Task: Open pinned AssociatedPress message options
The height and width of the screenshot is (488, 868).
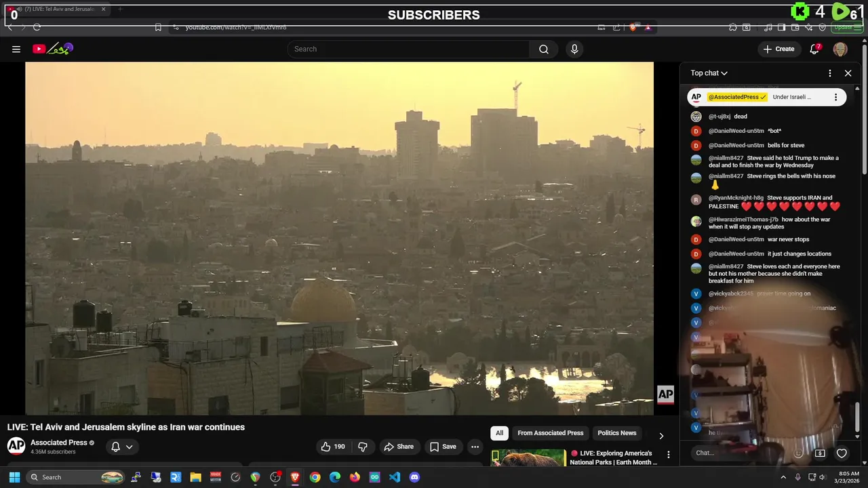Action: (x=835, y=97)
